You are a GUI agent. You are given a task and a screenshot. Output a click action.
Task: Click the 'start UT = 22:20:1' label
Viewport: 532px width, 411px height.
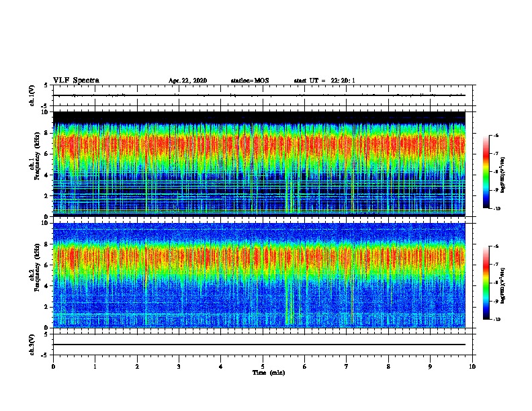tap(324, 81)
